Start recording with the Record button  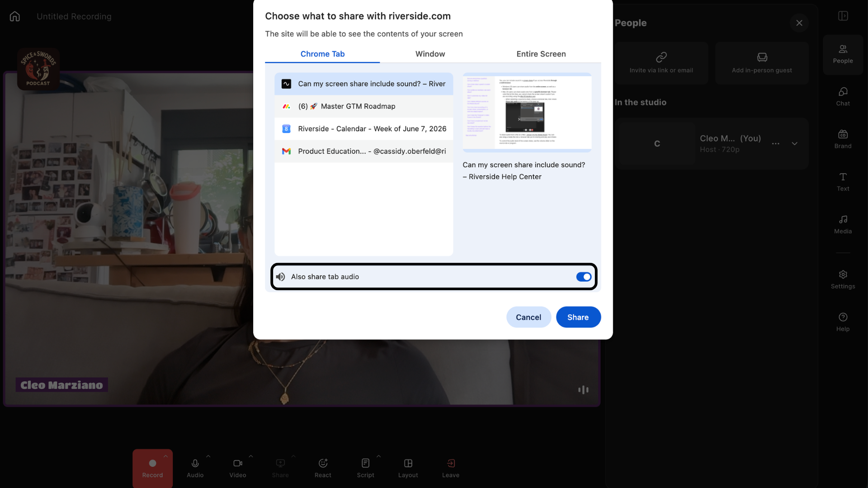pyautogui.click(x=152, y=468)
